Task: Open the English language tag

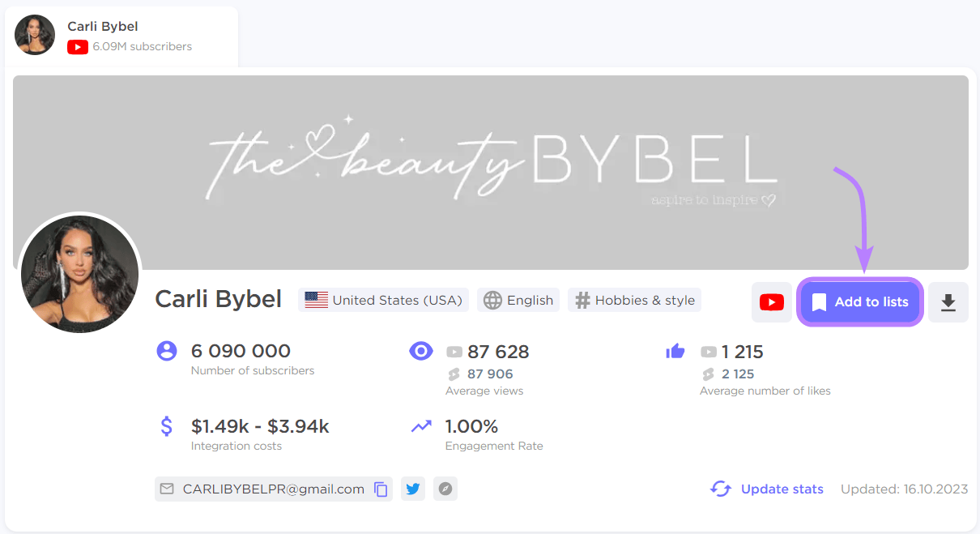Action: coord(518,300)
